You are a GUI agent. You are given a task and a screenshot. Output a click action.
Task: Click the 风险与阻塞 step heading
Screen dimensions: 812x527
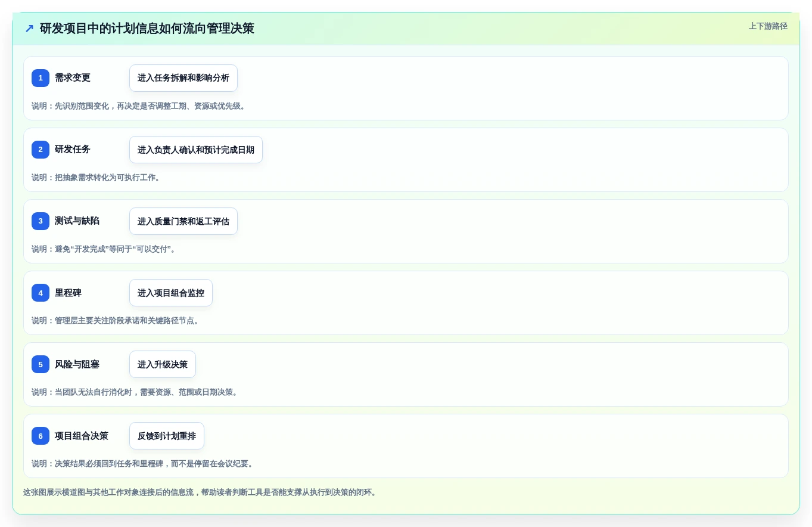[77, 364]
